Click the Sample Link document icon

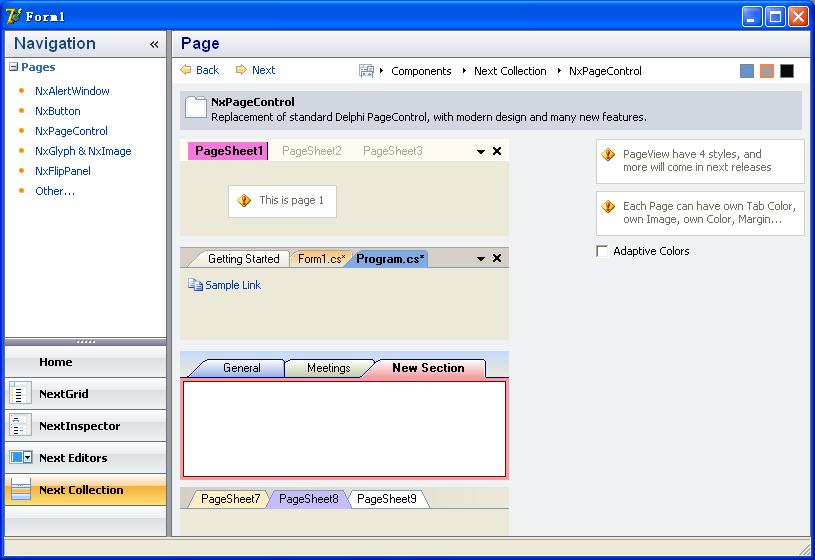195,285
